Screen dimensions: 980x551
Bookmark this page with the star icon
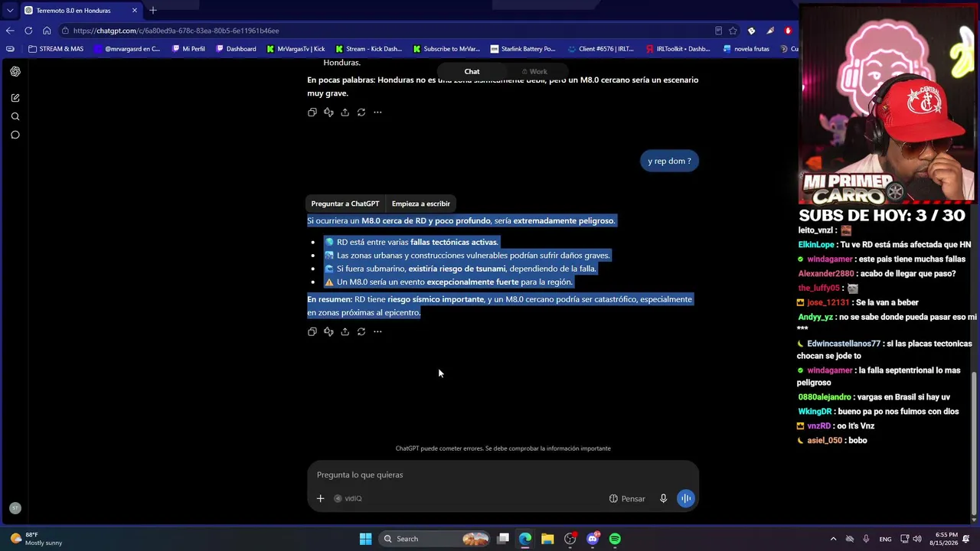(x=733, y=31)
